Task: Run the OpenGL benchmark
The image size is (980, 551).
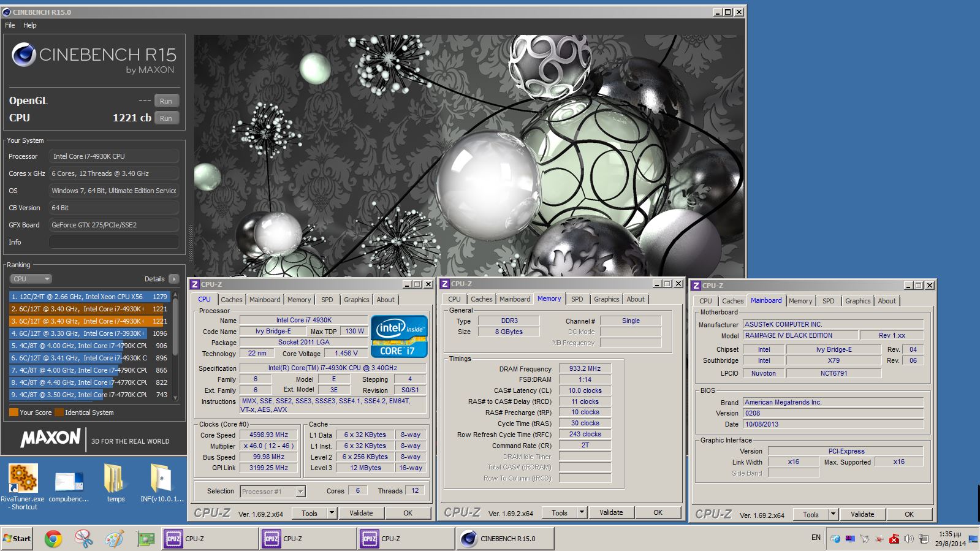Action: tap(166, 101)
